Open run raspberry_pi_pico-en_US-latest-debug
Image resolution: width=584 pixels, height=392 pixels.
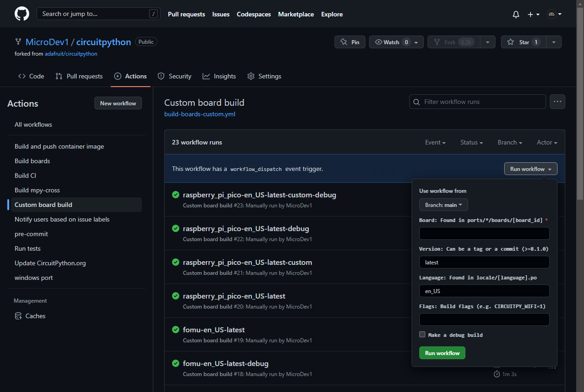pos(246,228)
